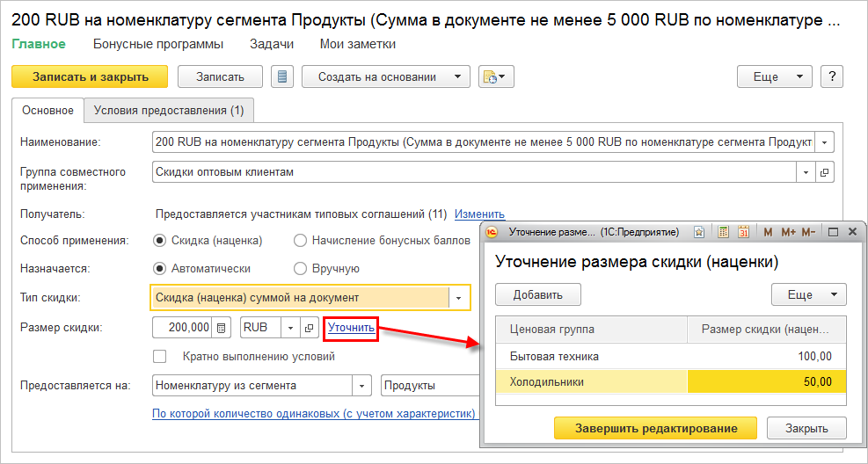Select Вручную radio option
This screenshot has width=868, height=464.
(300, 269)
